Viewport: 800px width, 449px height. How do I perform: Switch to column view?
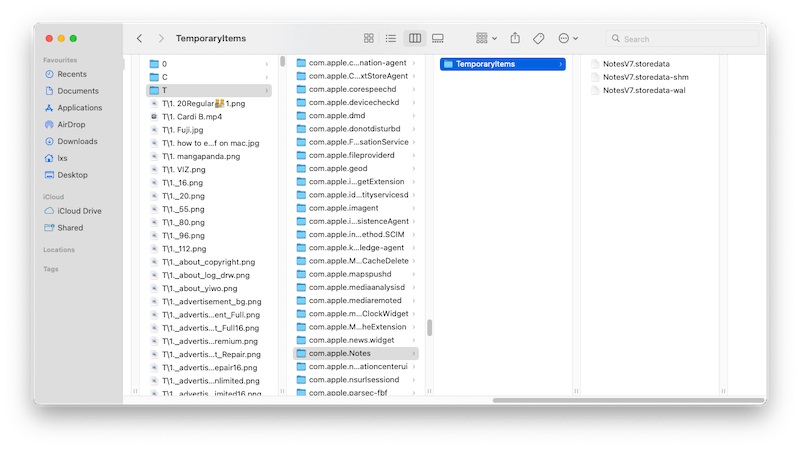point(415,38)
